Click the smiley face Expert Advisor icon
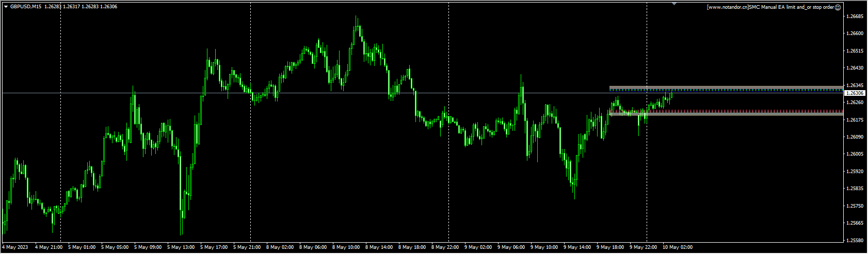868x254 pixels. click(838, 7)
